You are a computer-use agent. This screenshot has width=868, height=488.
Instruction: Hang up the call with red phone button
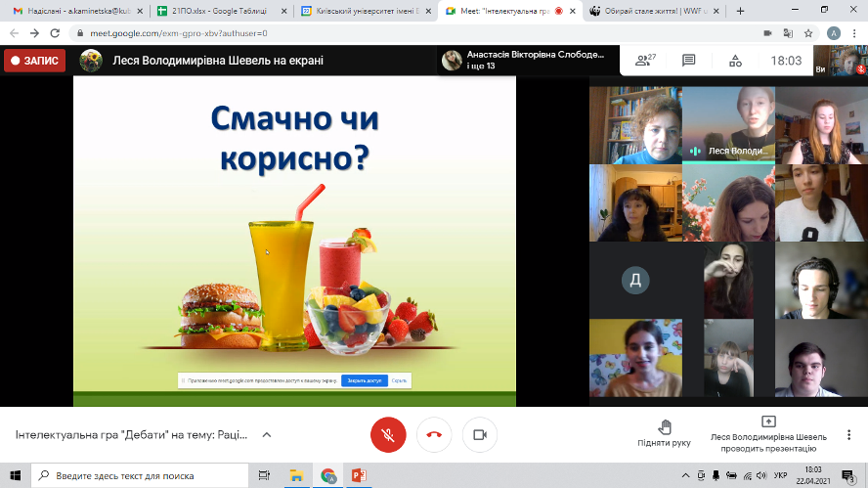coord(434,435)
